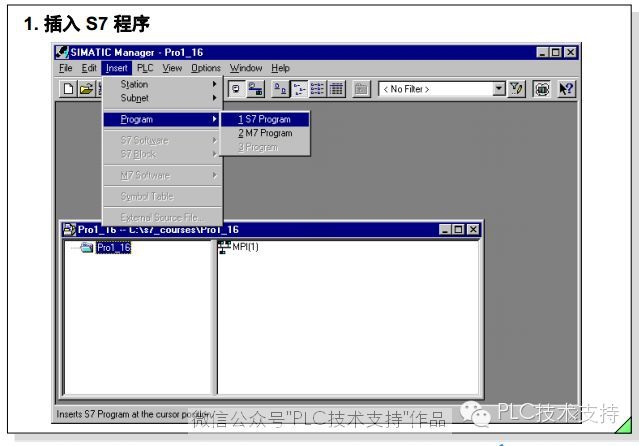The height and width of the screenshot is (446, 639).
Task: Open the File menu
Action: (x=66, y=68)
